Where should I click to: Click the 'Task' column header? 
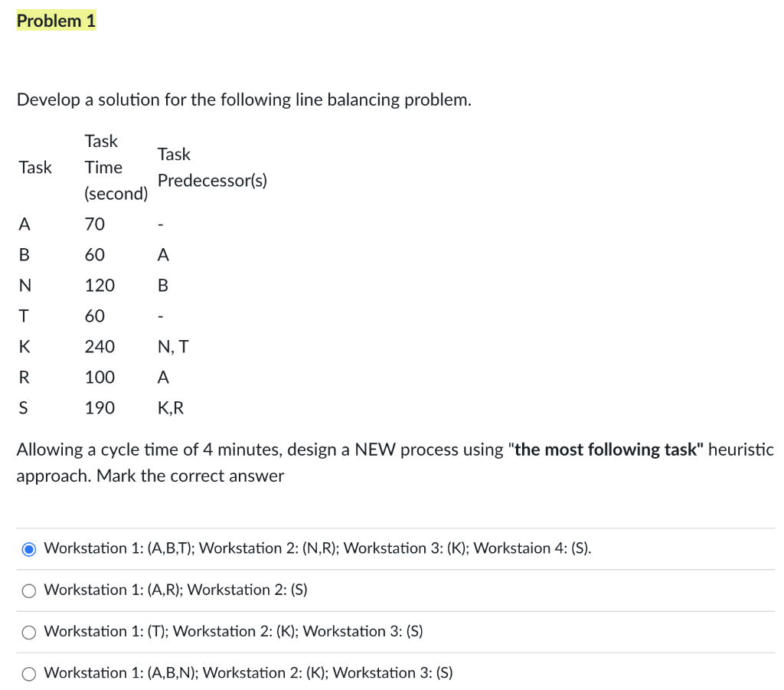tap(35, 167)
